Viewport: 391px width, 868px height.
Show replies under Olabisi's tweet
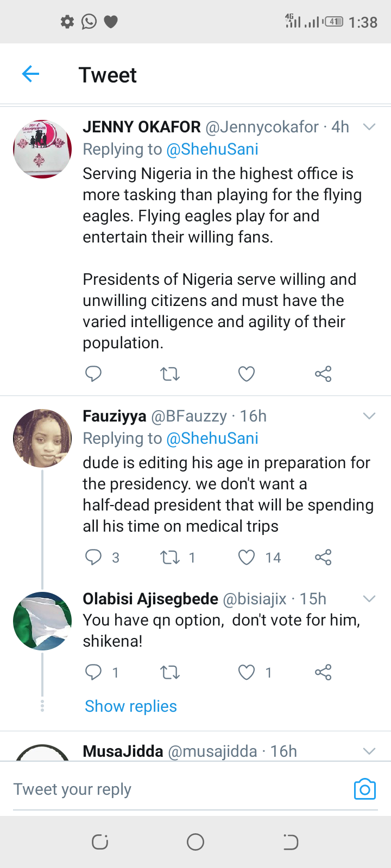131,706
